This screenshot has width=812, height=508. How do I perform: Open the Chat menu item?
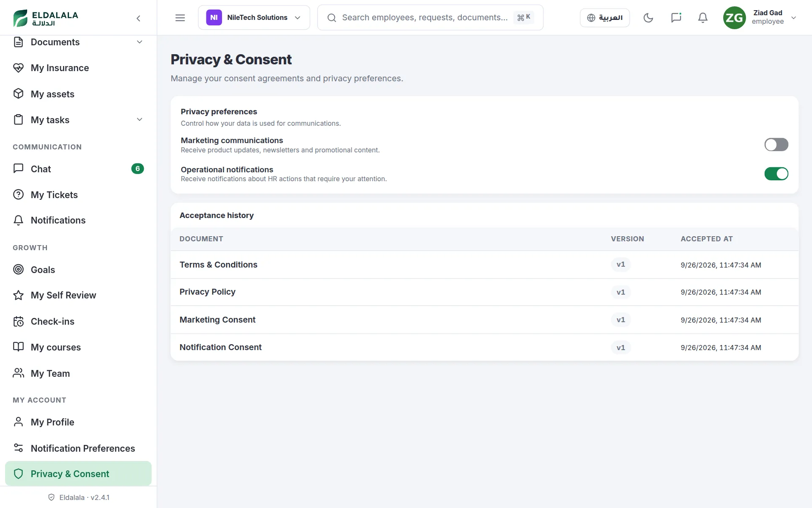tap(78, 169)
